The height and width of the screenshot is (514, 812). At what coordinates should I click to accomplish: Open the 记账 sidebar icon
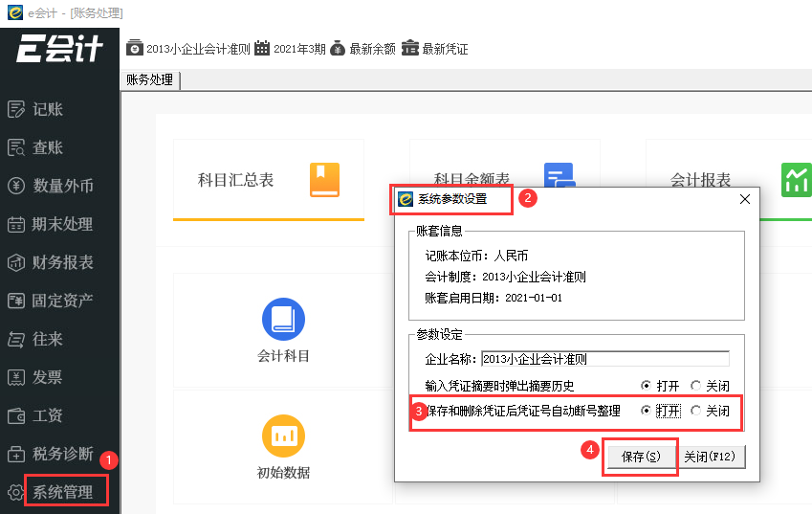coord(16,109)
